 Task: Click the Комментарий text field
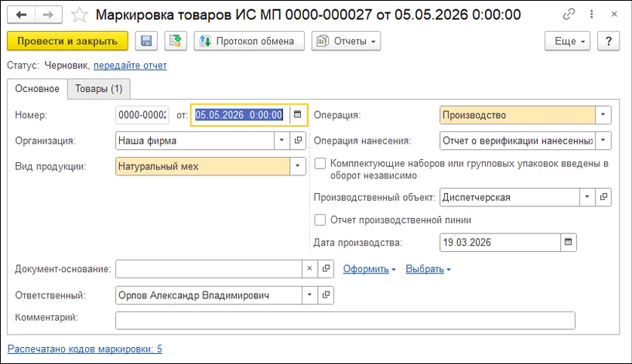[x=345, y=321]
